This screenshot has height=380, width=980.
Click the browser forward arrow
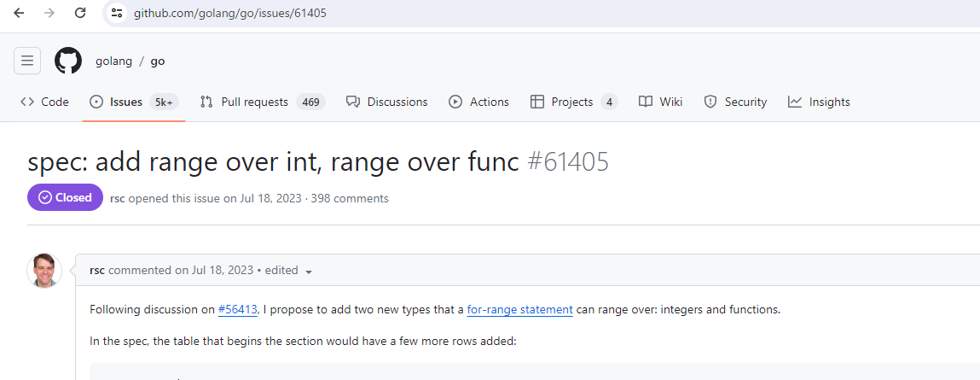coord(50,13)
